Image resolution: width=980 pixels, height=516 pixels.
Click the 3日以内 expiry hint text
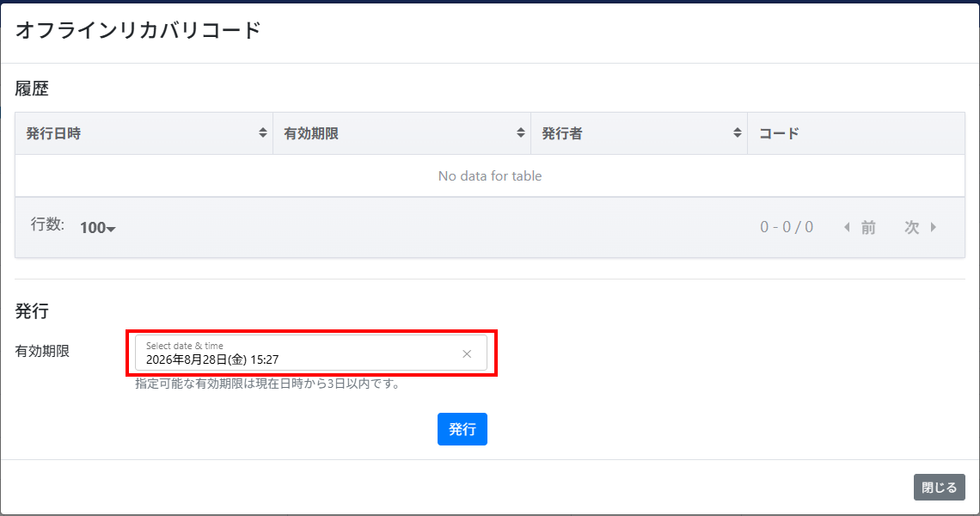(267, 384)
